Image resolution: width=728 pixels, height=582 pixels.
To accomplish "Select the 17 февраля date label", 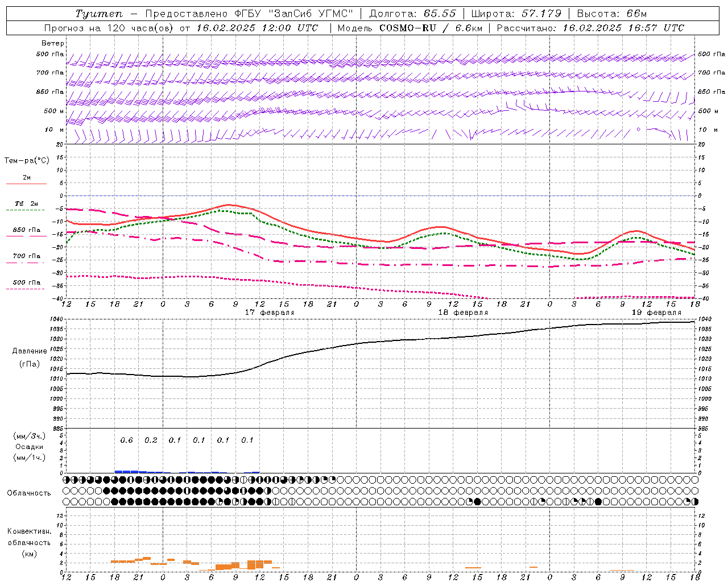I will tap(269, 313).
